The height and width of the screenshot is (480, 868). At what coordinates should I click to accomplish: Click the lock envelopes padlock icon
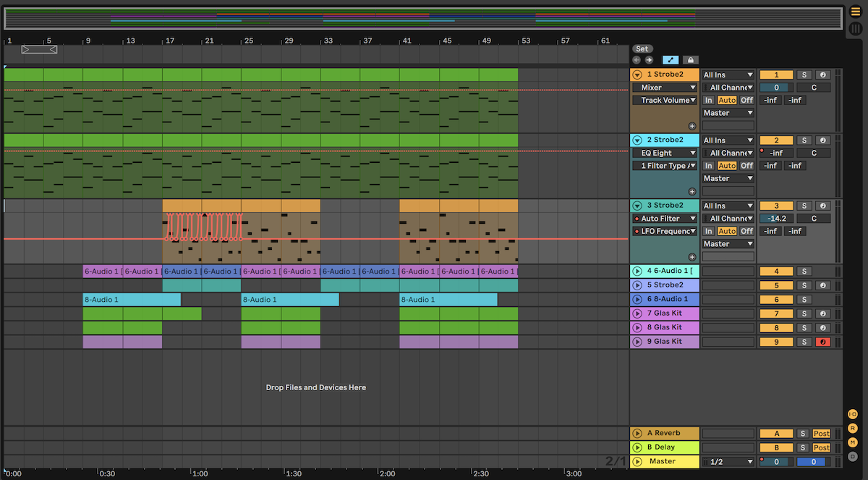click(x=690, y=60)
